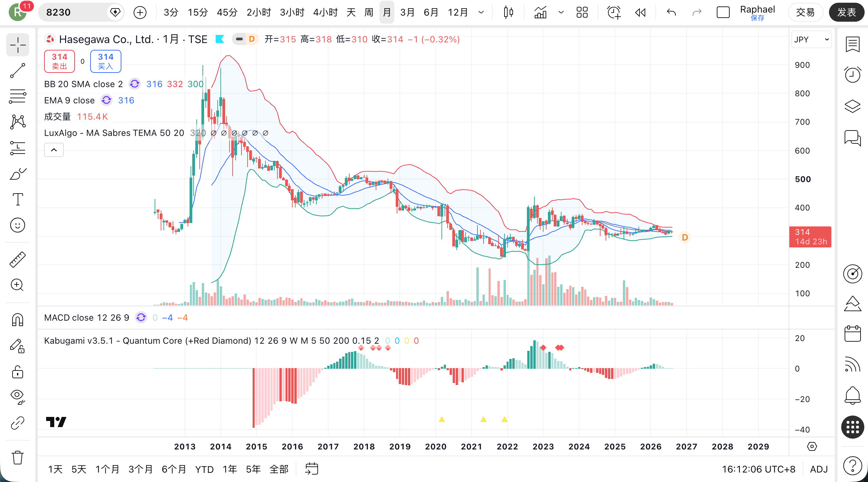868x482 pixels.
Task: Open the Fibonacci retracement tools
Action: 18,96
